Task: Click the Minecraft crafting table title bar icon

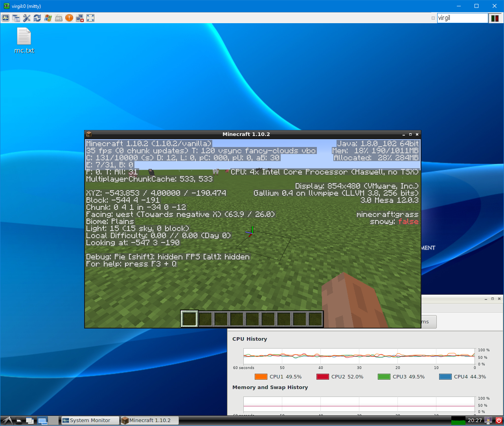Action: click(89, 134)
